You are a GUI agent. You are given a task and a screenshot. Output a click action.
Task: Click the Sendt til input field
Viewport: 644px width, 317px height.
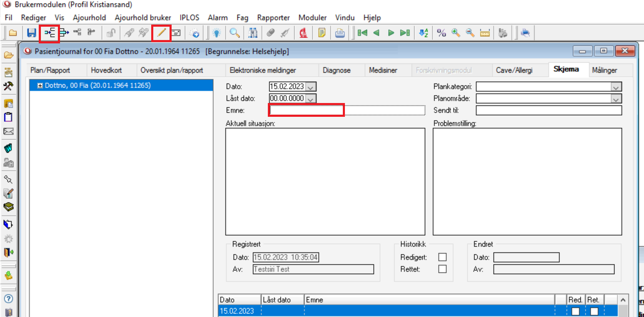(x=549, y=110)
